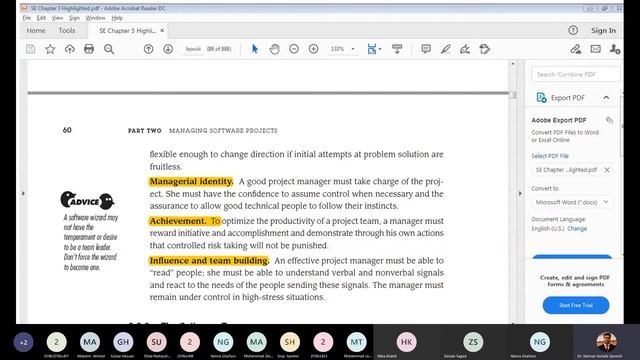640x360 pixels.
Task: Open the File menu
Action: [x=27, y=18]
